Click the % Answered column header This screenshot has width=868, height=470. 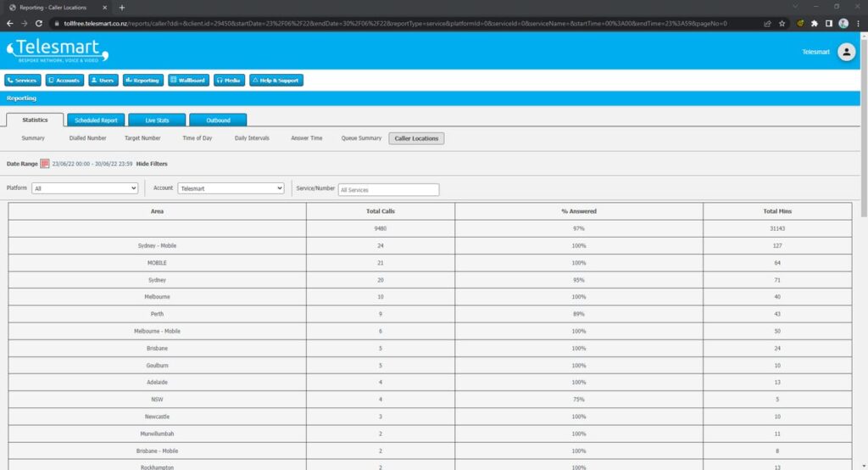click(x=578, y=211)
